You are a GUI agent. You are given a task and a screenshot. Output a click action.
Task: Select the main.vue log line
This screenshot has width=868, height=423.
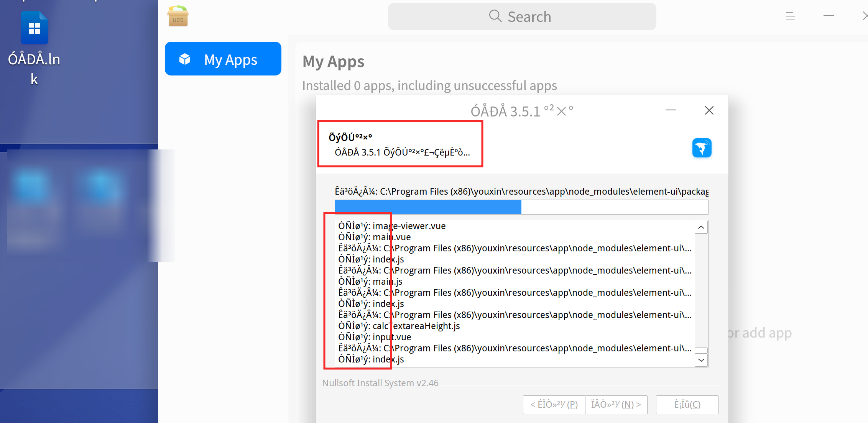point(374,237)
